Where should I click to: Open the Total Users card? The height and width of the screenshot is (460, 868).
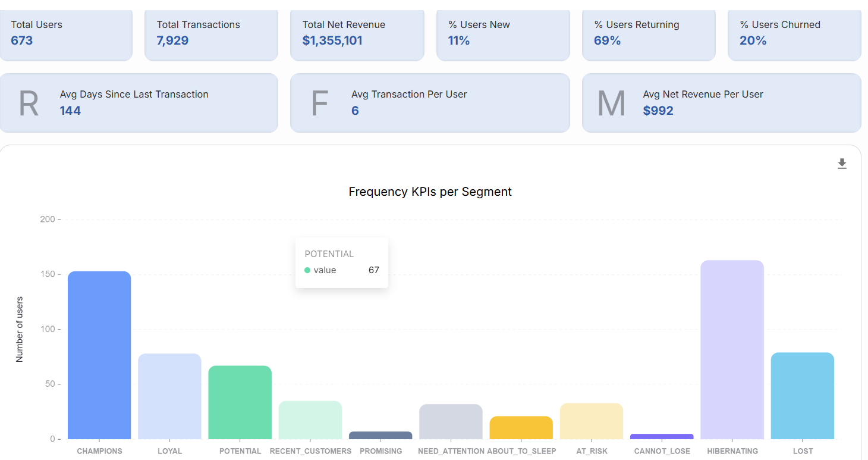pyautogui.click(x=65, y=33)
